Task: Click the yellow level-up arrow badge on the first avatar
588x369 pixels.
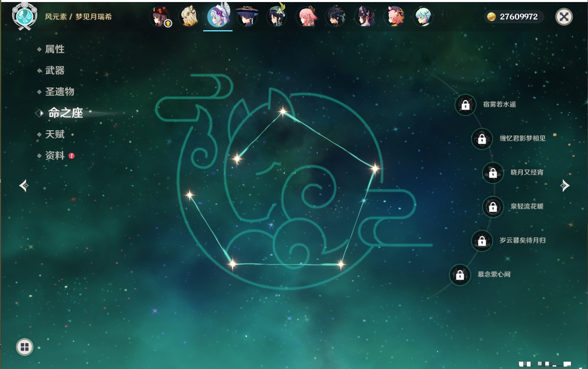Action: coord(168,24)
